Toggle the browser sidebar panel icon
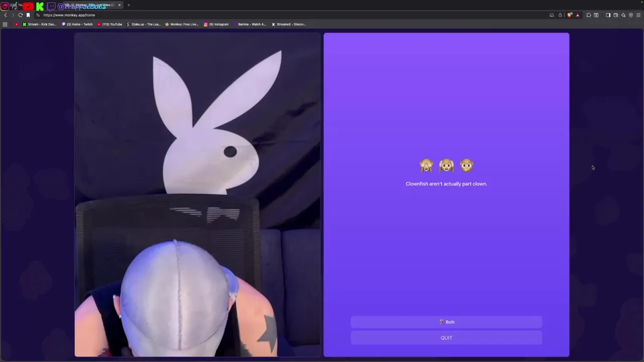 608,15
